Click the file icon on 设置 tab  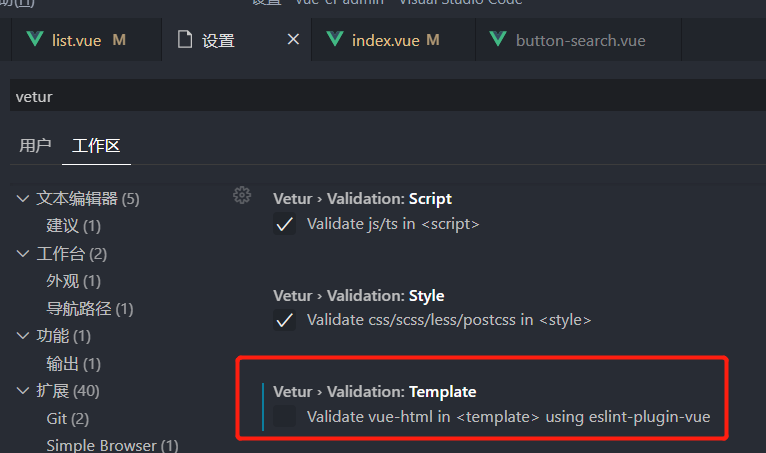tap(185, 39)
